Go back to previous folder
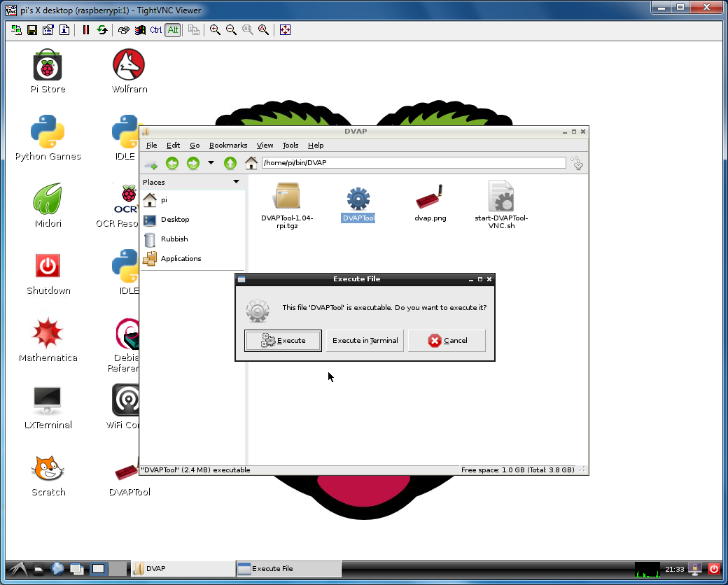728x585 pixels. (x=172, y=163)
